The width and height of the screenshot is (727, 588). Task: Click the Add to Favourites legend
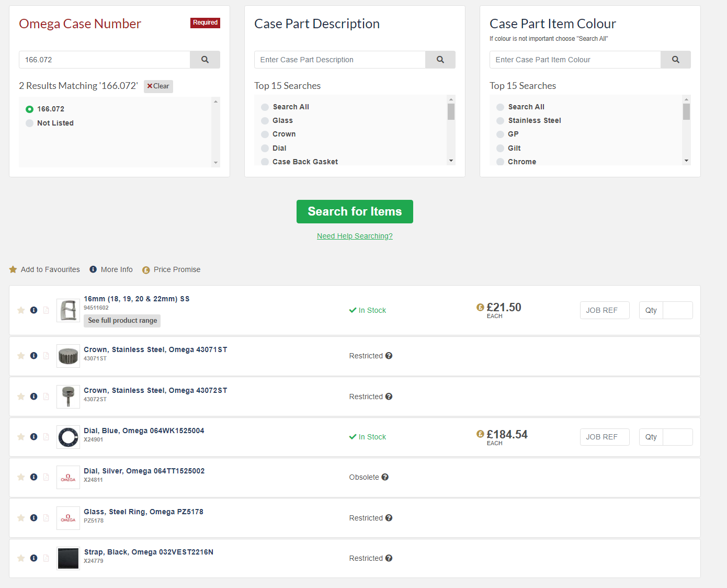(x=44, y=269)
